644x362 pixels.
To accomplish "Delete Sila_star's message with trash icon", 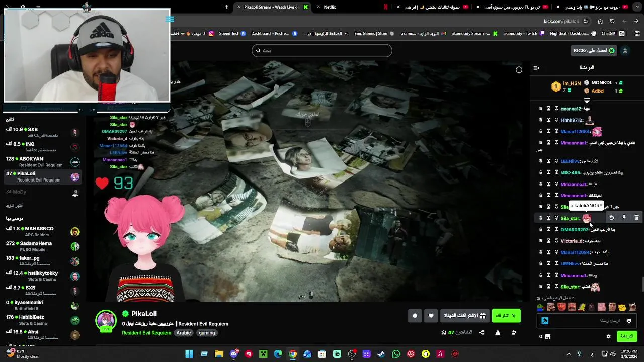I will point(636,218).
